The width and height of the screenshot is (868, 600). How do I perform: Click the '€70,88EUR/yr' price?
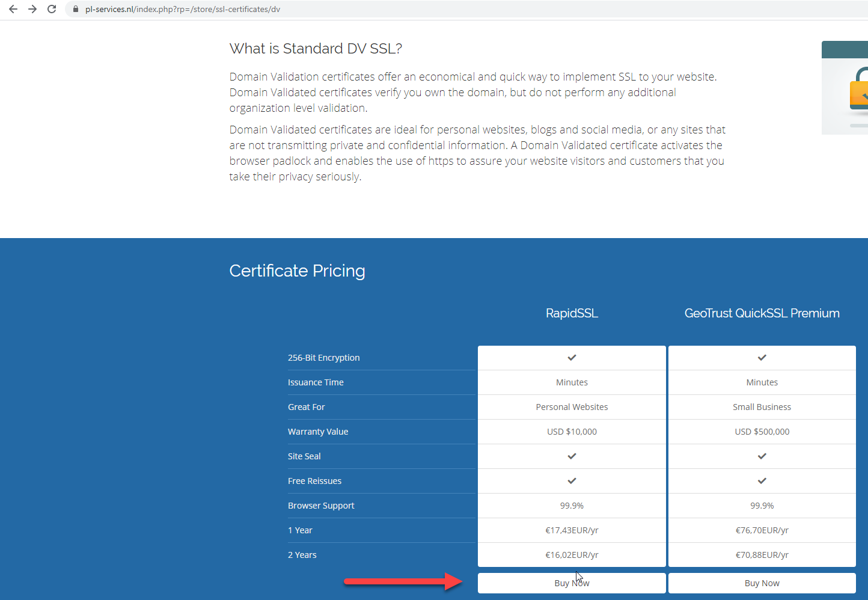pyautogui.click(x=762, y=555)
